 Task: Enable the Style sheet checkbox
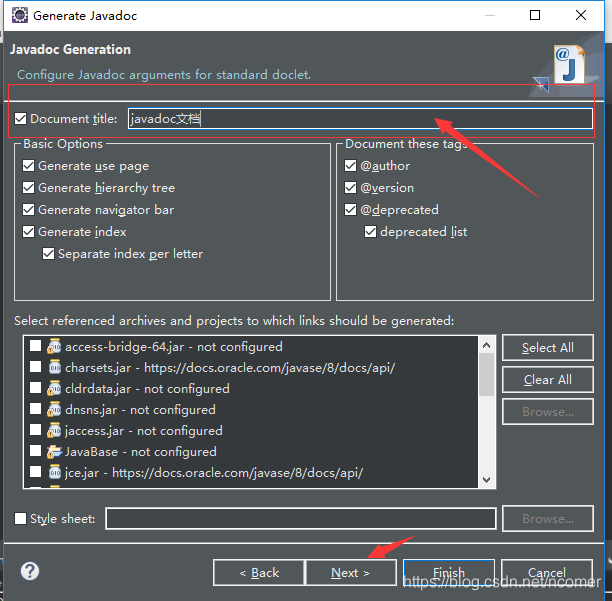20,519
